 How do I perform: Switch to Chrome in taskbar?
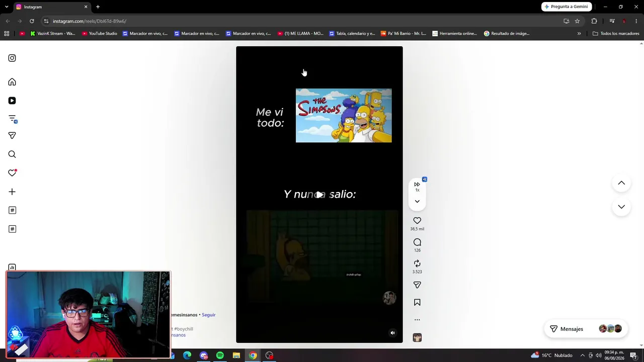[x=253, y=355]
